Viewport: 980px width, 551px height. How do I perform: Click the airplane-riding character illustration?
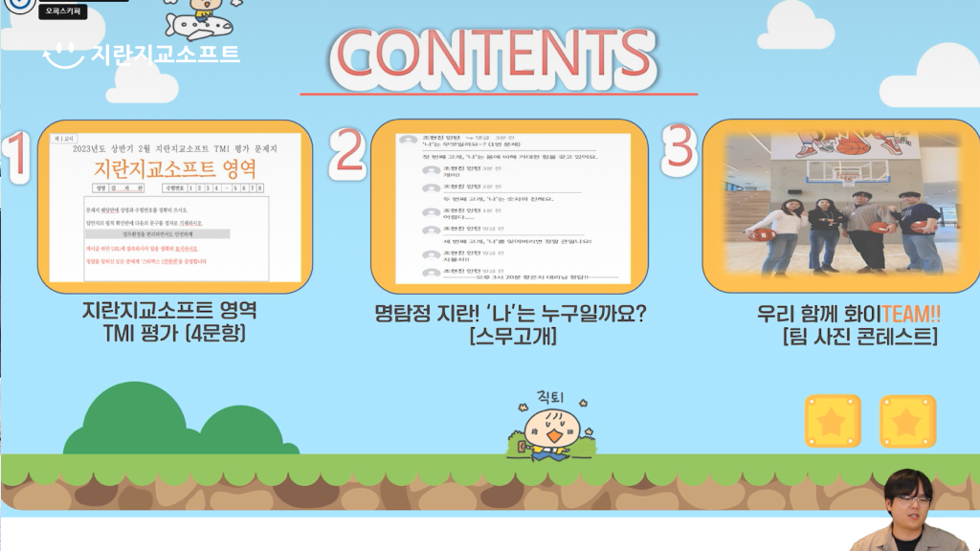pos(201,19)
